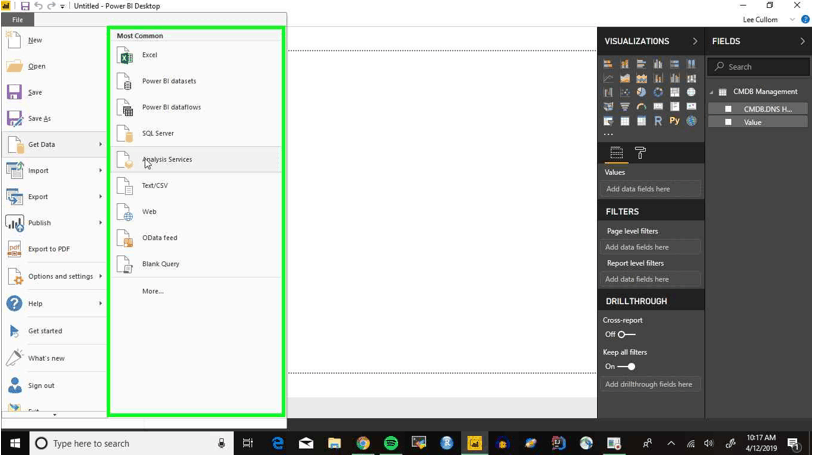The height and width of the screenshot is (456, 813).
Task: Toggle the Cross-report switch on
Action: pos(626,335)
